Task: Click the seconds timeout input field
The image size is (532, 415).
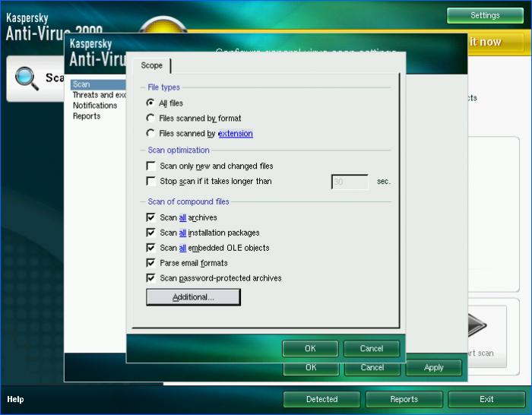Action: coord(350,182)
